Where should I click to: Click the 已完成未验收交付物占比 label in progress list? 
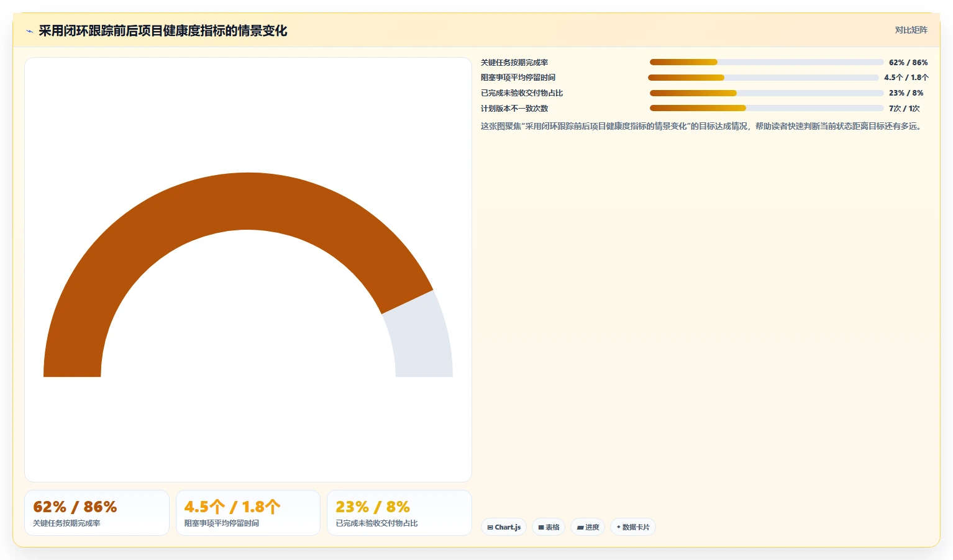[522, 93]
